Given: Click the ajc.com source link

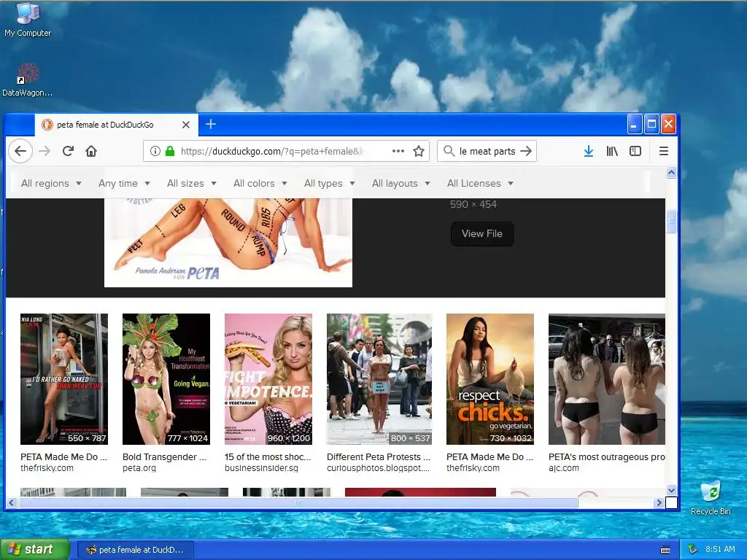Looking at the screenshot, I should coord(564,468).
